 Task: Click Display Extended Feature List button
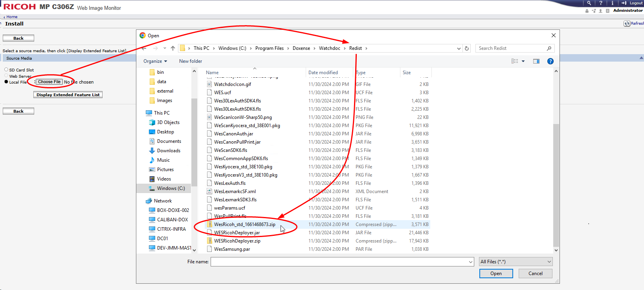tap(68, 95)
